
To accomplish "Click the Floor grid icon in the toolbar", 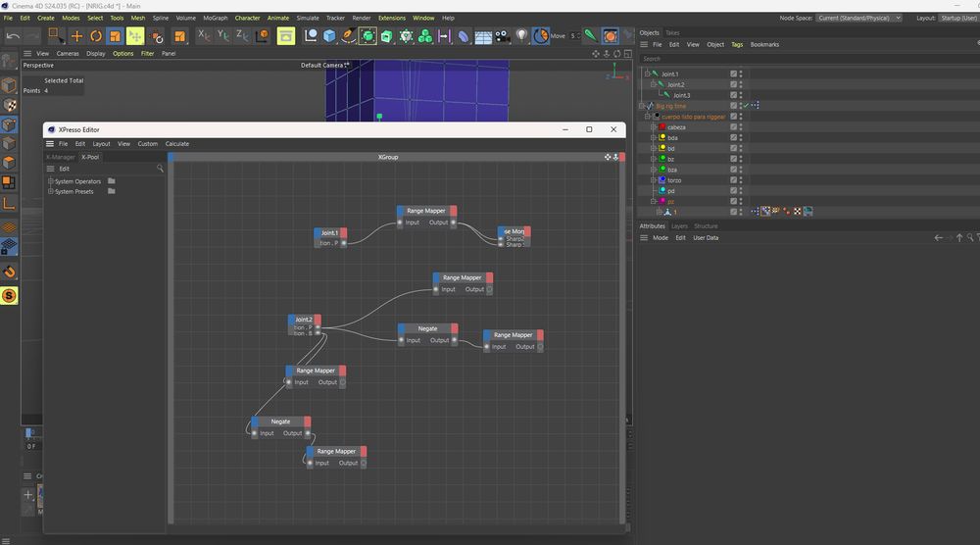I will [x=483, y=37].
